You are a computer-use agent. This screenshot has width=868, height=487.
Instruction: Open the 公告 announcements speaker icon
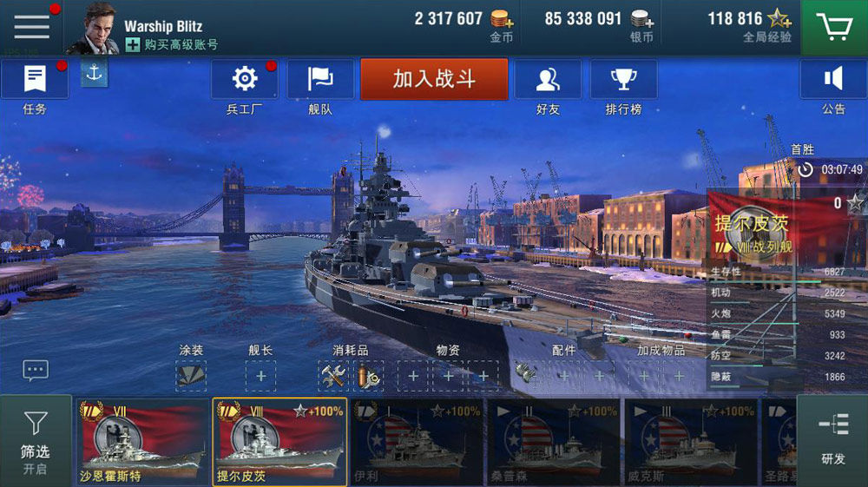(x=833, y=79)
